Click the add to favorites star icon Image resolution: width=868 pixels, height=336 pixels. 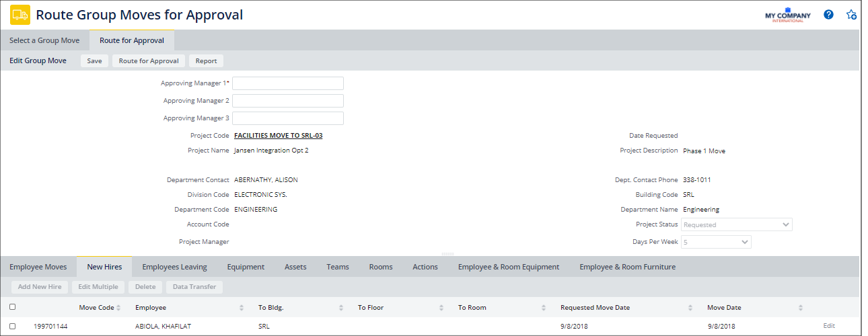click(851, 15)
